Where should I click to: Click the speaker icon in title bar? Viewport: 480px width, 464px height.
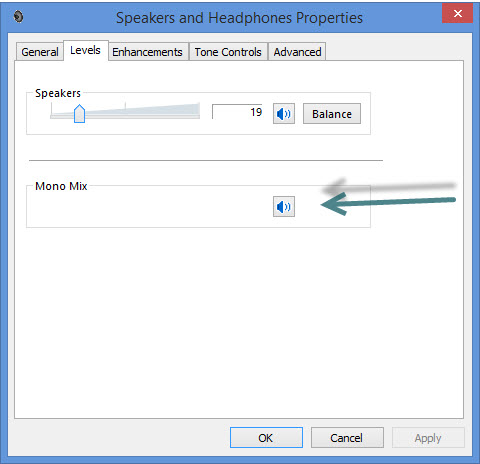coord(19,17)
